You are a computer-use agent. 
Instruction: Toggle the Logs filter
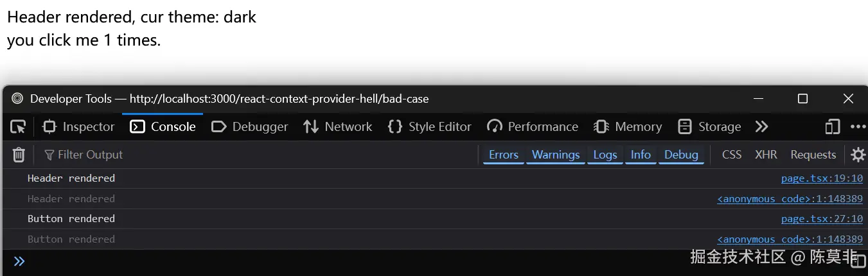pyautogui.click(x=605, y=155)
